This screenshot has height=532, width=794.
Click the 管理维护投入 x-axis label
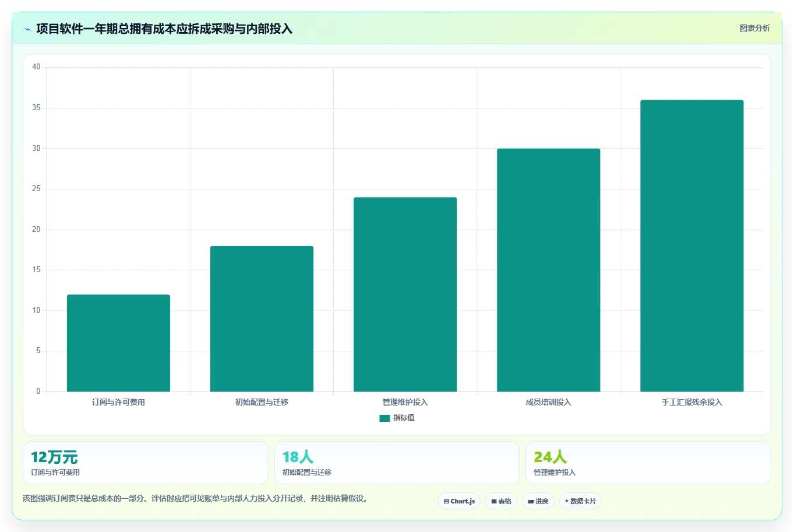[x=405, y=402]
